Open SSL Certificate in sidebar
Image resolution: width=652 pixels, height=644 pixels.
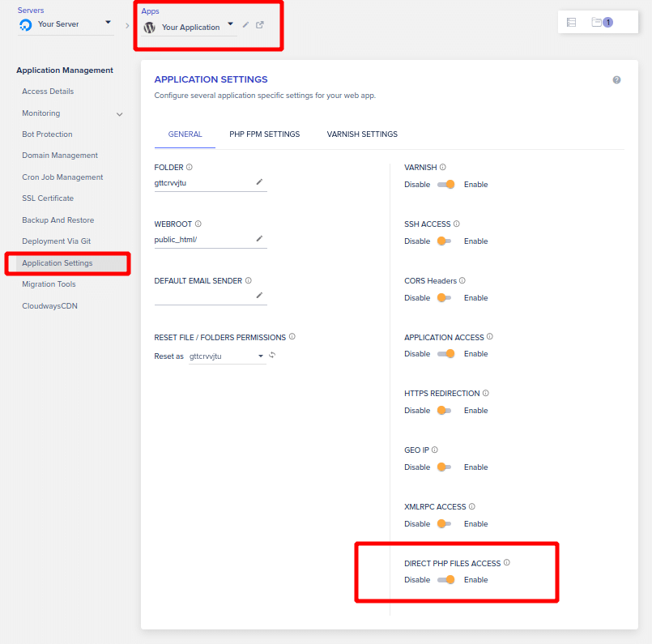coord(48,198)
